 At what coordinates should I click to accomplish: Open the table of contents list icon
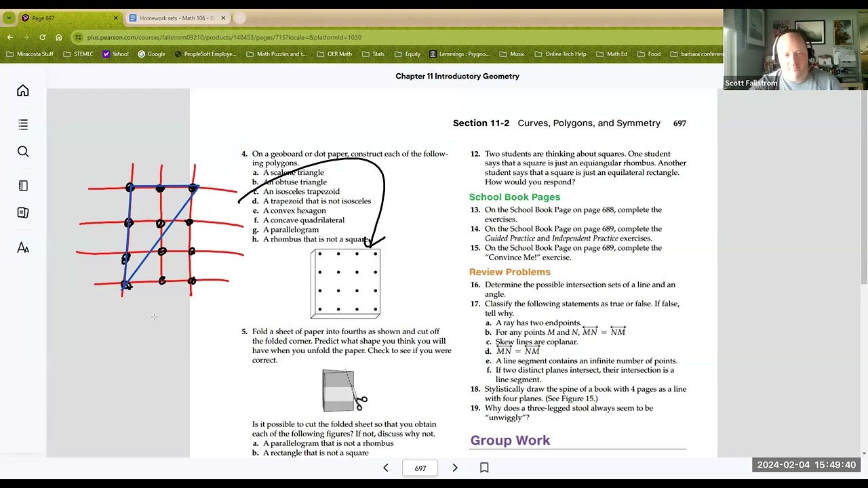(23, 125)
